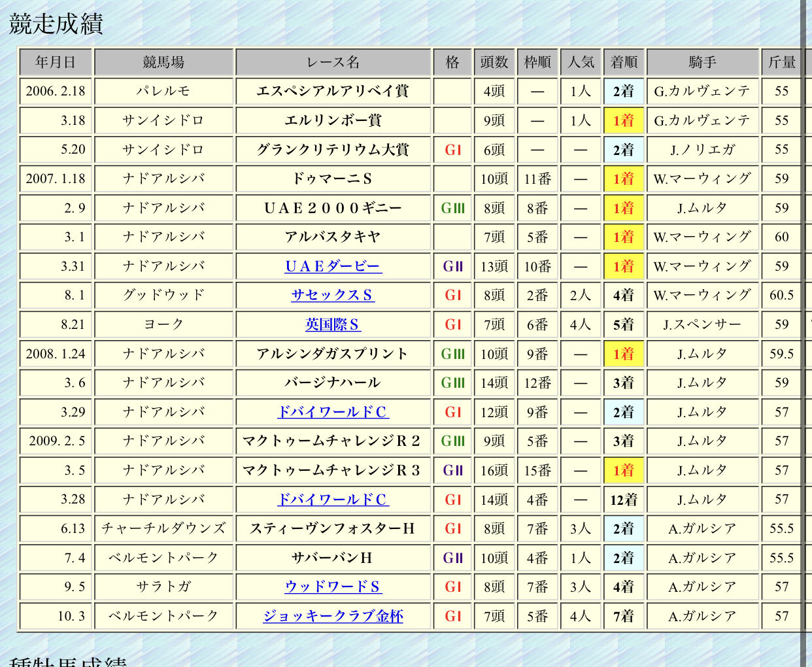Open the サセックスS race link
812x667 pixels.
click(333, 295)
